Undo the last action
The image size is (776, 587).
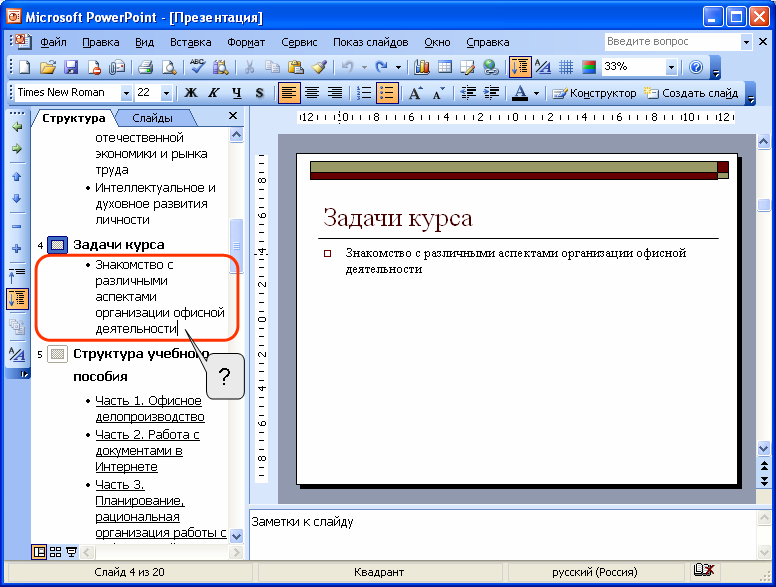coord(348,67)
